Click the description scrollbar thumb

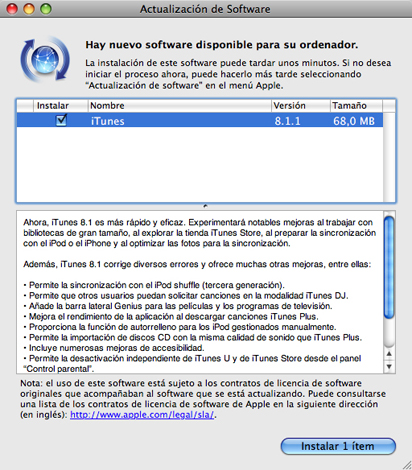point(389,267)
